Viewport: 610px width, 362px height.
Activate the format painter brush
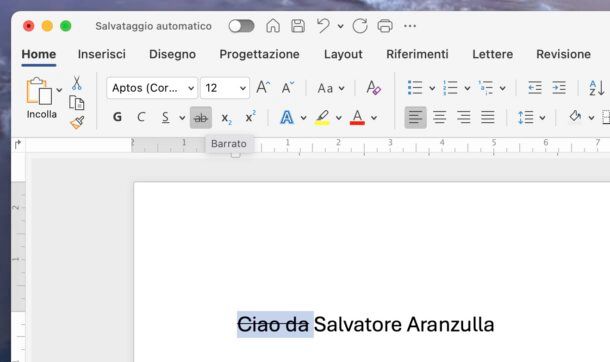77,122
